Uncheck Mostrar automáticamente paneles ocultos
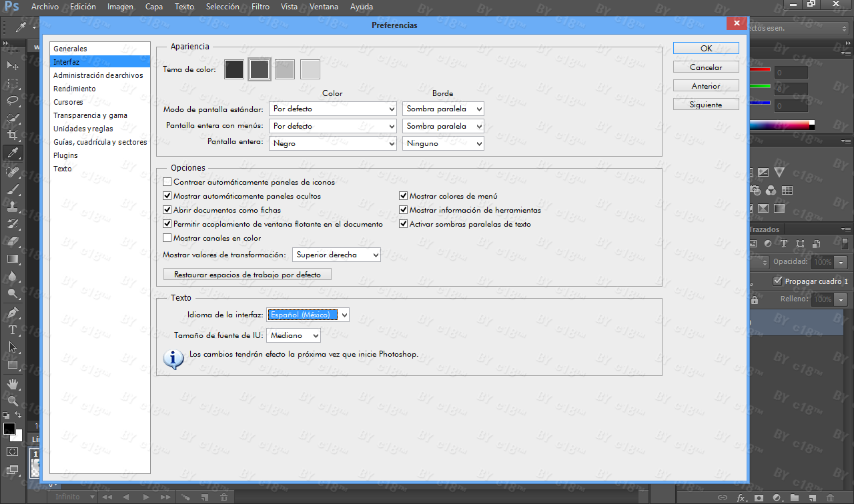The width and height of the screenshot is (854, 504). point(167,196)
